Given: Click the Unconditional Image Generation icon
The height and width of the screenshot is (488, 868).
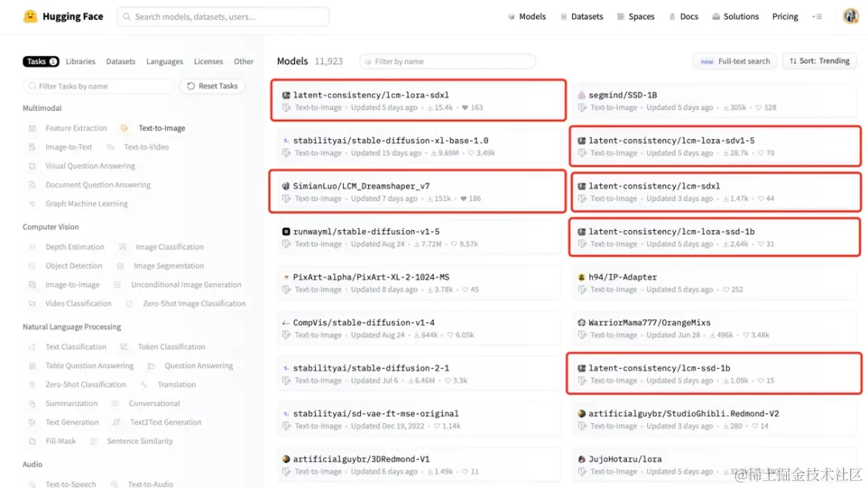Looking at the screenshot, I should [117, 285].
